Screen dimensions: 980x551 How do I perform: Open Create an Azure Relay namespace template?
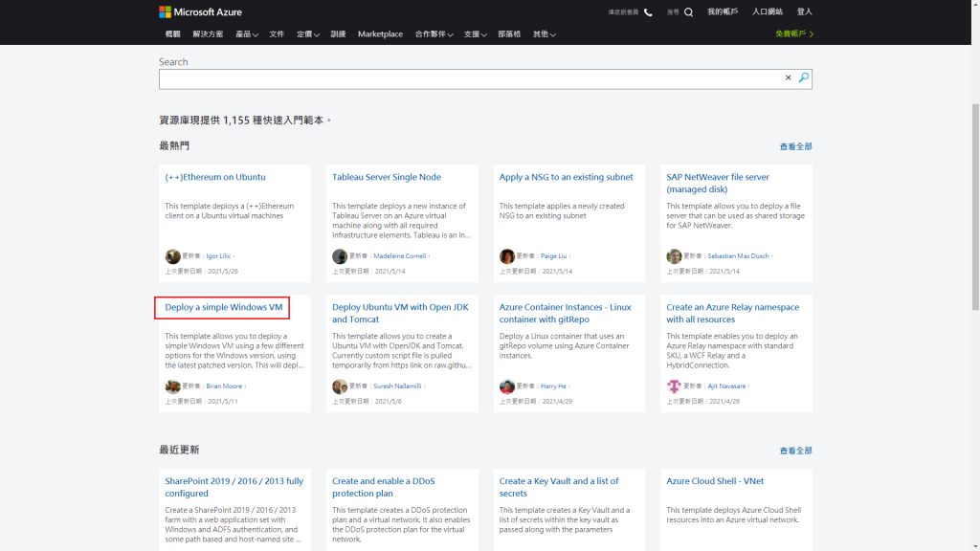(732, 313)
